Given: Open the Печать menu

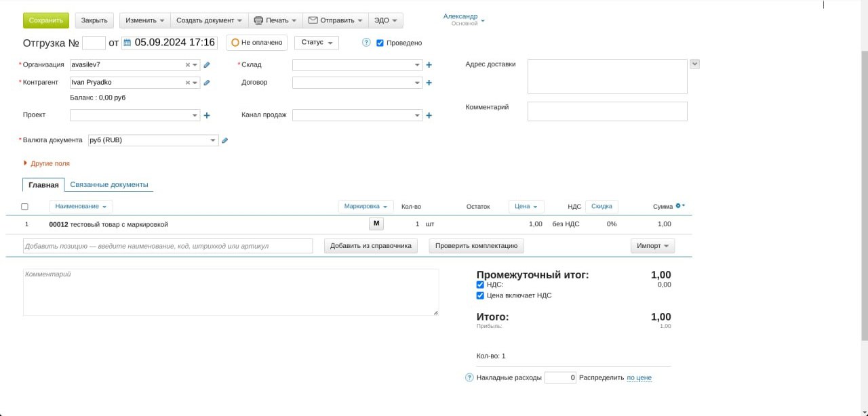Looking at the screenshot, I should pyautogui.click(x=275, y=20).
